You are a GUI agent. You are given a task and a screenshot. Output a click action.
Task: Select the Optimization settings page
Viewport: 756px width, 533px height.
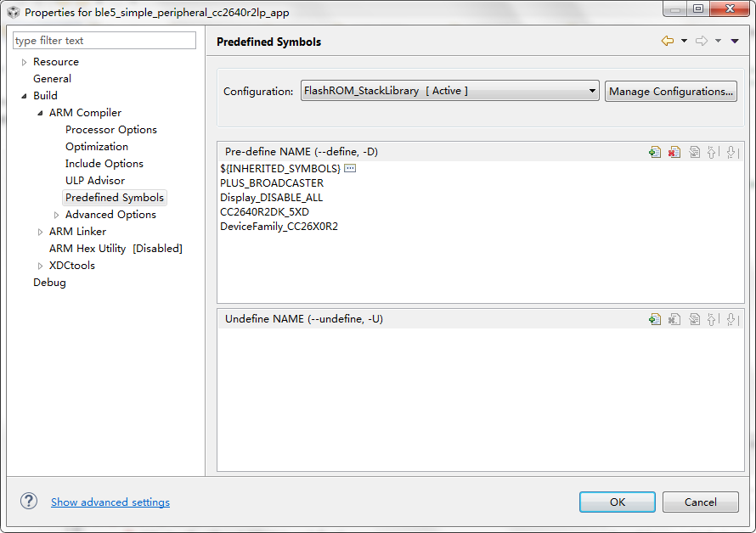pyautogui.click(x=97, y=147)
